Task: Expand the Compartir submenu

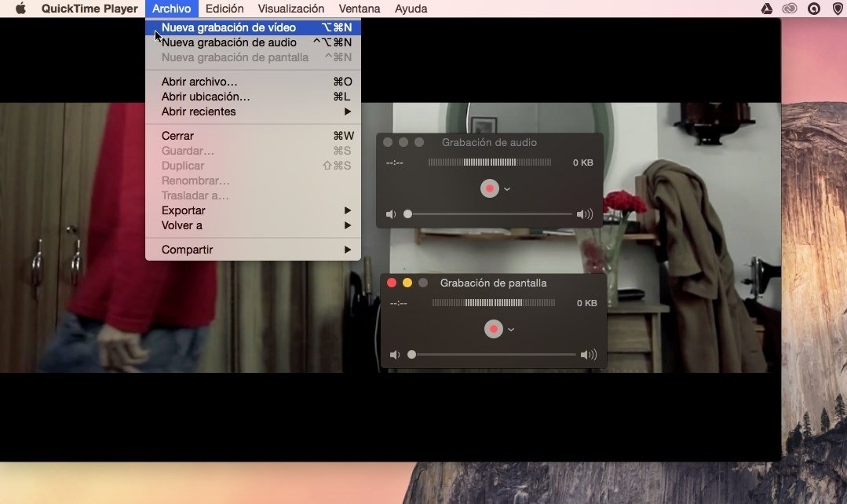Action: click(x=253, y=250)
